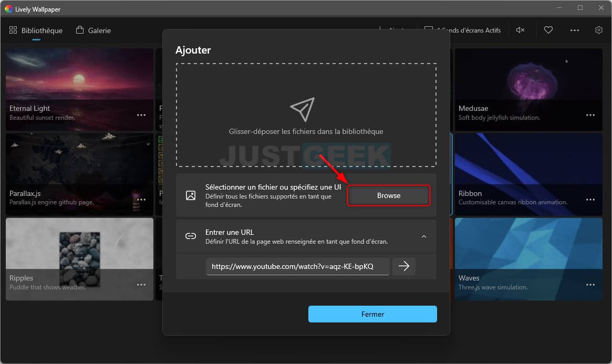Select the Ribbon wallpaper
Screen dimensions: 612x364
[528, 174]
